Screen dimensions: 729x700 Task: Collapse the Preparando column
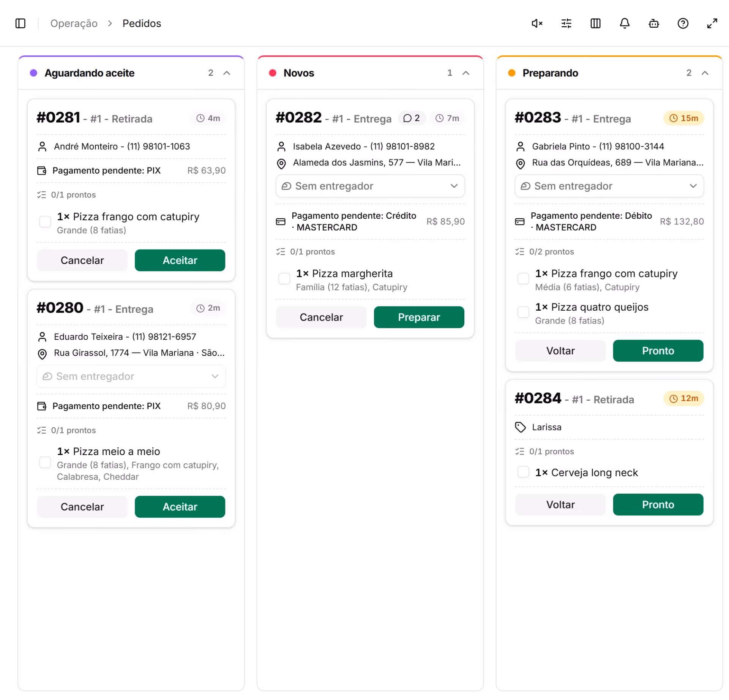point(705,73)
